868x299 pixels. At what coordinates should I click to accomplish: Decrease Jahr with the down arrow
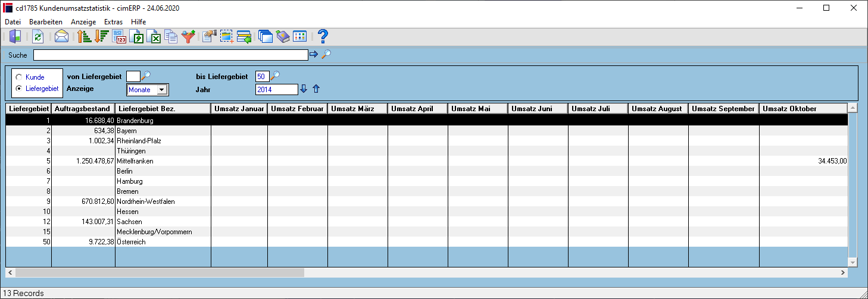[304, 89]
